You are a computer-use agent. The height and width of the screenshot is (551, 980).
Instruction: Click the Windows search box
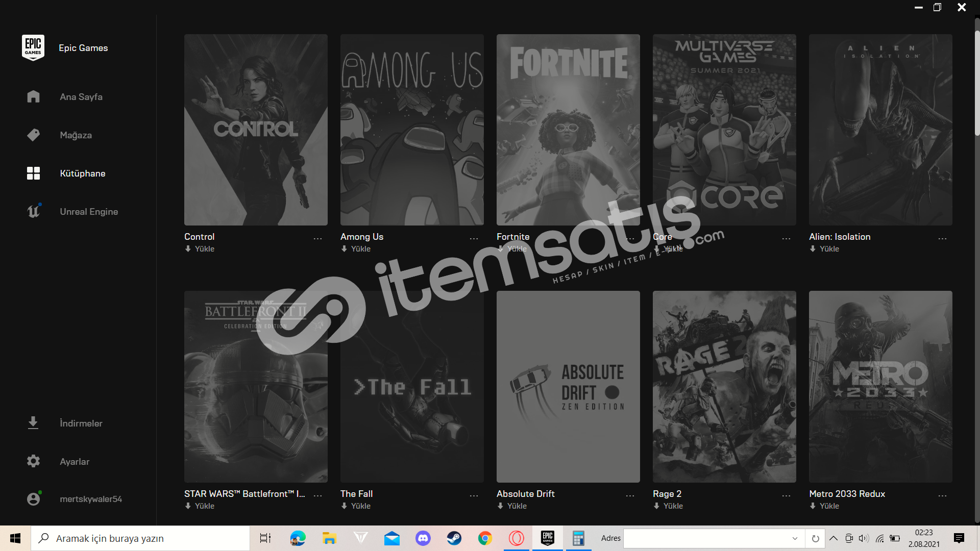coord(140,538)
